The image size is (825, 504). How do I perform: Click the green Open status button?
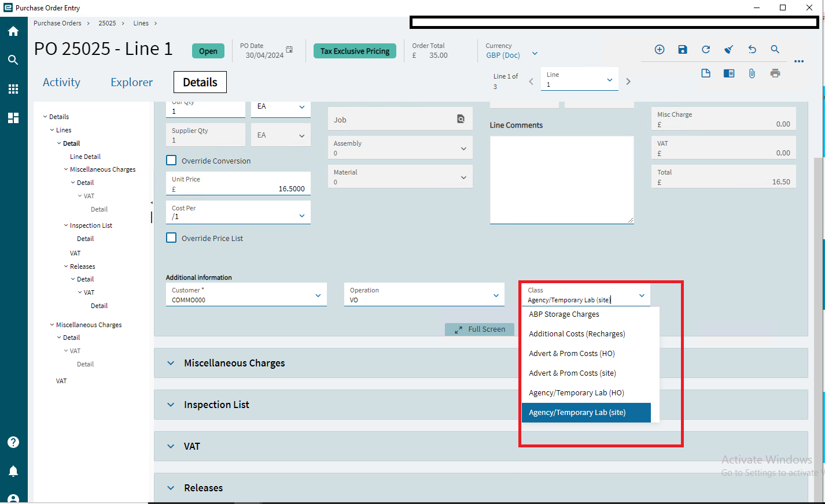coord(208,51)
